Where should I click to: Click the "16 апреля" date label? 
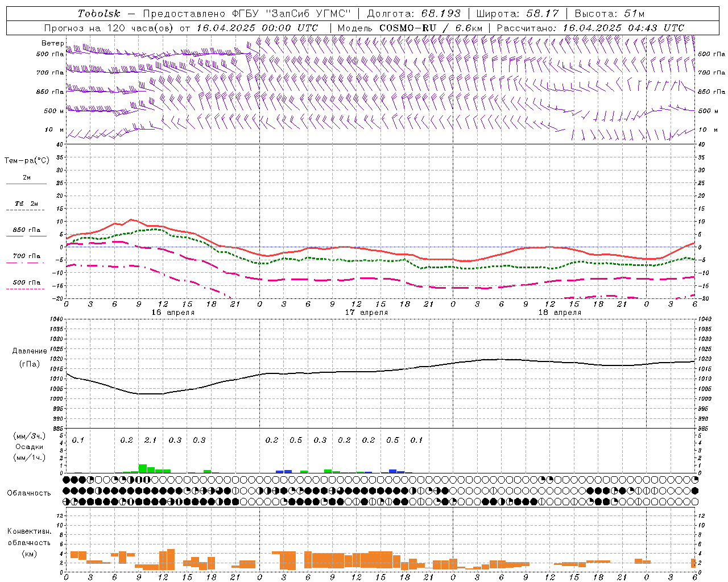[x=173, y=313]
